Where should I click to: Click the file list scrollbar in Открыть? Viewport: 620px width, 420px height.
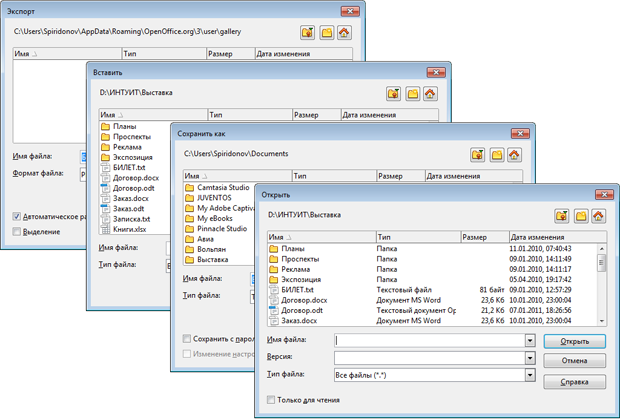pos(601,285)
